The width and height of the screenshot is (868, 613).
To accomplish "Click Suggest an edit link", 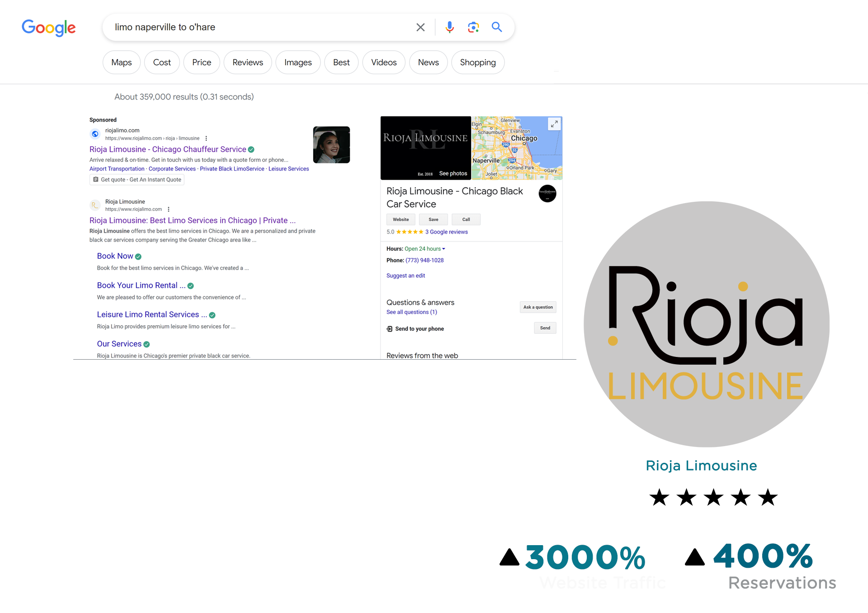I will (x=406, y=276).
